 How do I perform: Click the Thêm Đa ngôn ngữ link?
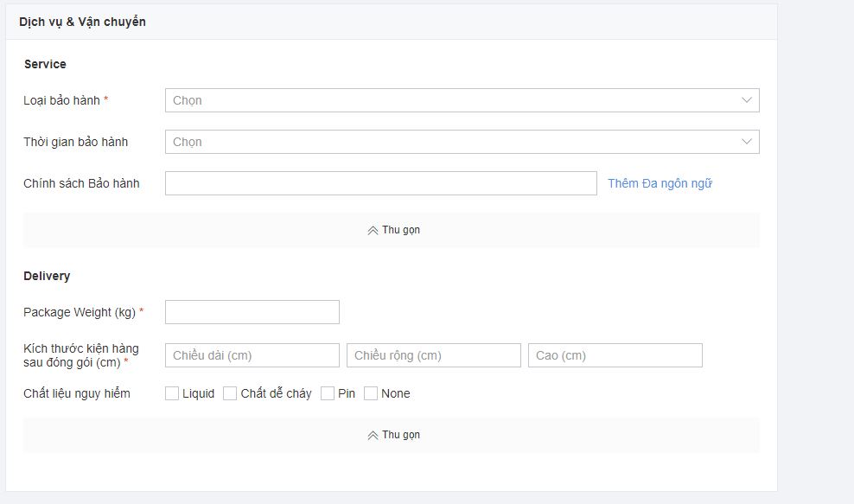660,183
